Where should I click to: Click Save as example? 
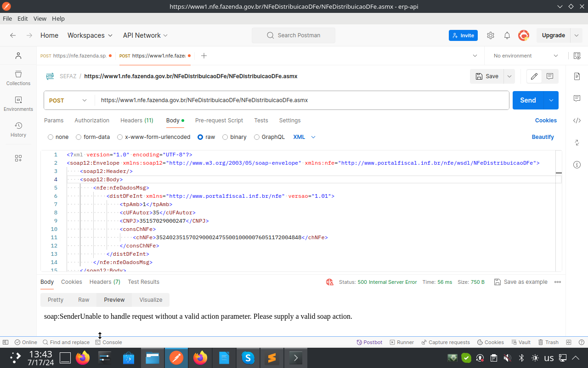[x=521, y=282]
